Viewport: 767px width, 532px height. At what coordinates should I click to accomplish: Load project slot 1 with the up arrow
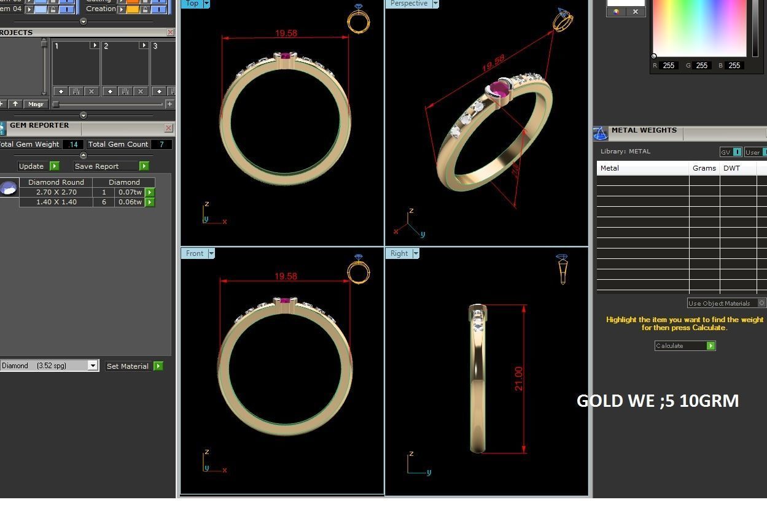(x=61, y=91)
